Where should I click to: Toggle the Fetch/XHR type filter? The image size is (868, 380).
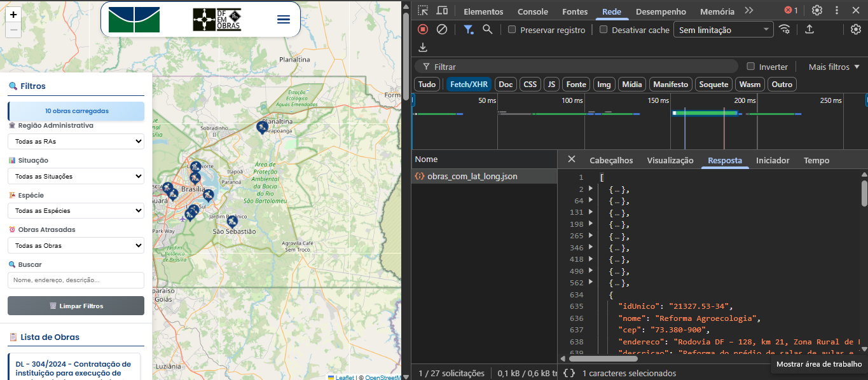[x=469, y=84]
